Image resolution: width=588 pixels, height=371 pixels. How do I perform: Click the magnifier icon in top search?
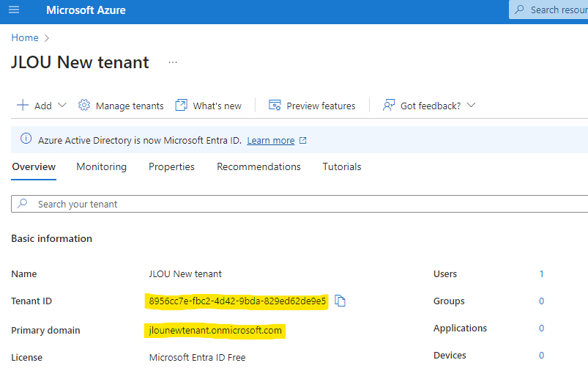519,10
